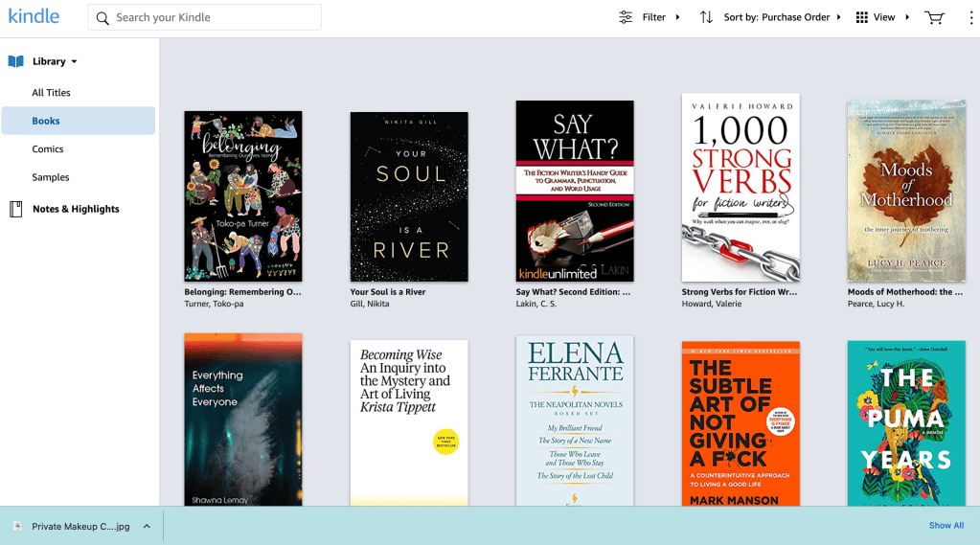This screenshot has width=980, height=545.
Task: Click the Kindle logo
Action: (34, 16)
